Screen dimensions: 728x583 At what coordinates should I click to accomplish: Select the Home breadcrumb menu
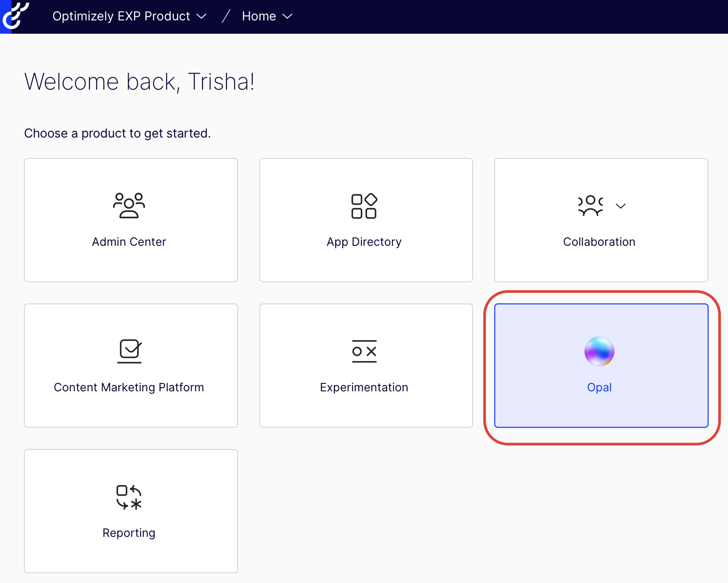[x=259, y=16]
